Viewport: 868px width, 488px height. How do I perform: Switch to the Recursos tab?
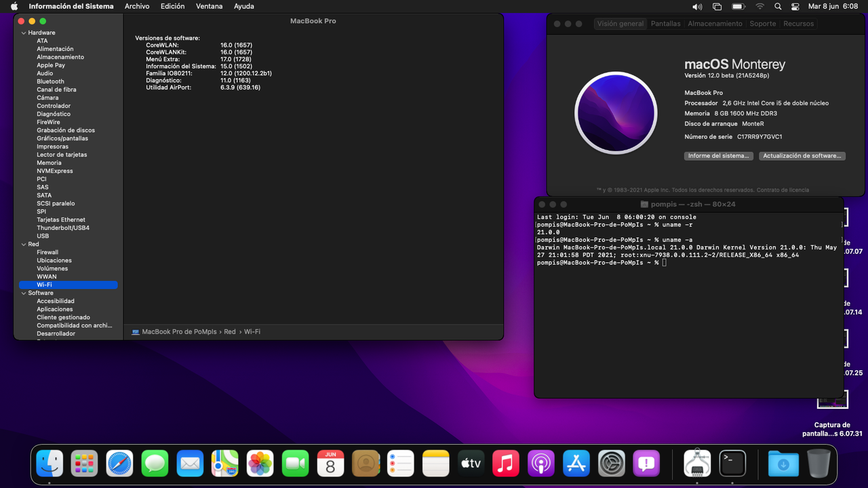coord(798,23)
